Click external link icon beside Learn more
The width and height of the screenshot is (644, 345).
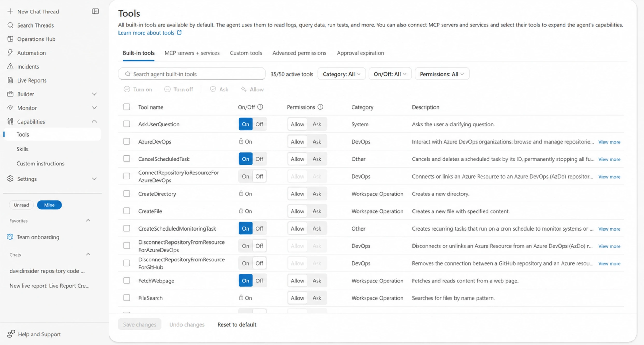click(179, 32)
